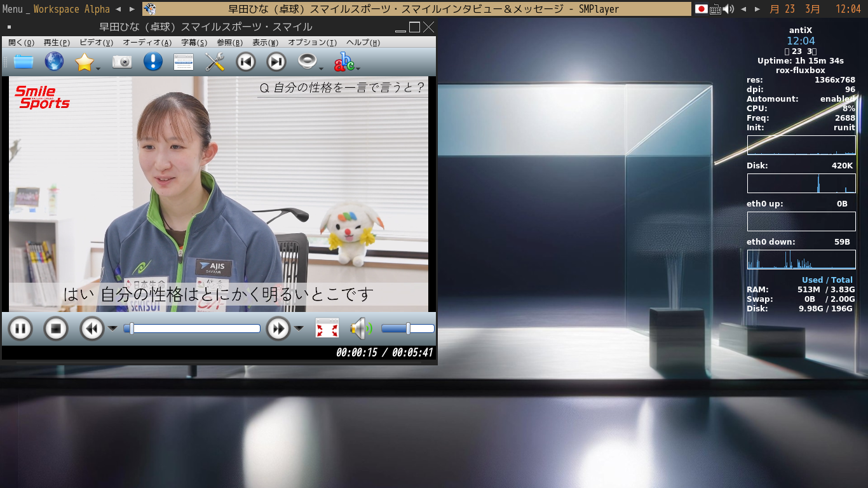The width and height of the screenshot is (868, 488).
Task: Click the panel date 月 23 3月
Action: (794, 9)
